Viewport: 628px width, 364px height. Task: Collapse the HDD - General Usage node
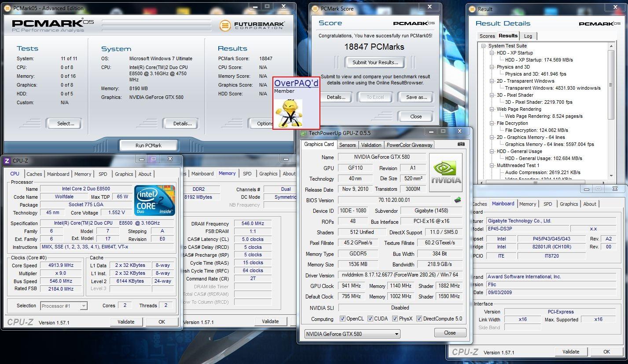492,151
